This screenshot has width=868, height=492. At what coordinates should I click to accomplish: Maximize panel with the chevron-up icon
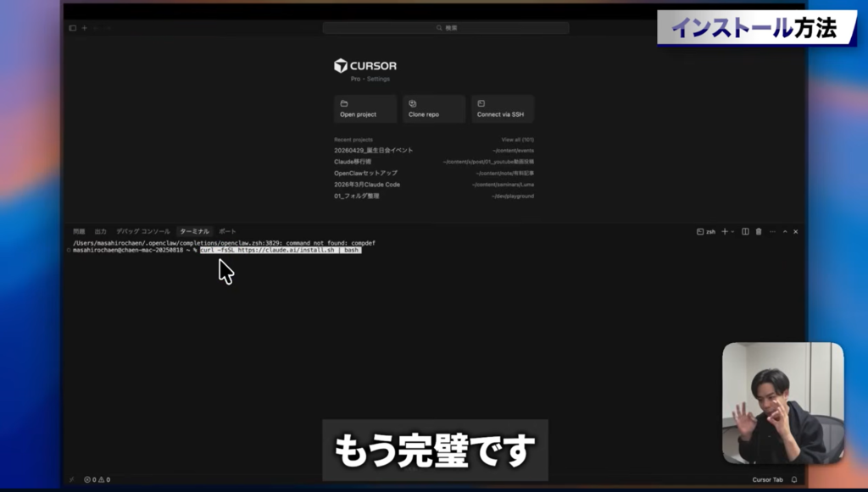click(x=785, y=231)
